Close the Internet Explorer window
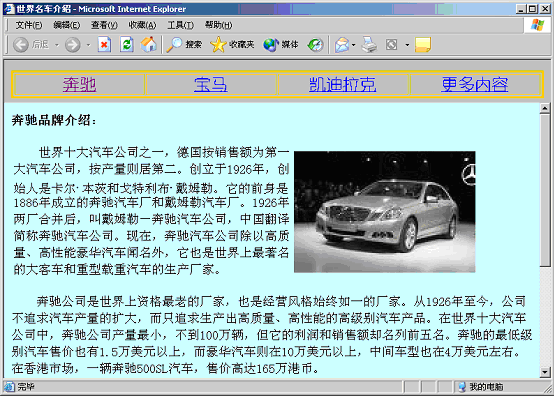Screen dimensions: 554x396 tap(545, 9)
